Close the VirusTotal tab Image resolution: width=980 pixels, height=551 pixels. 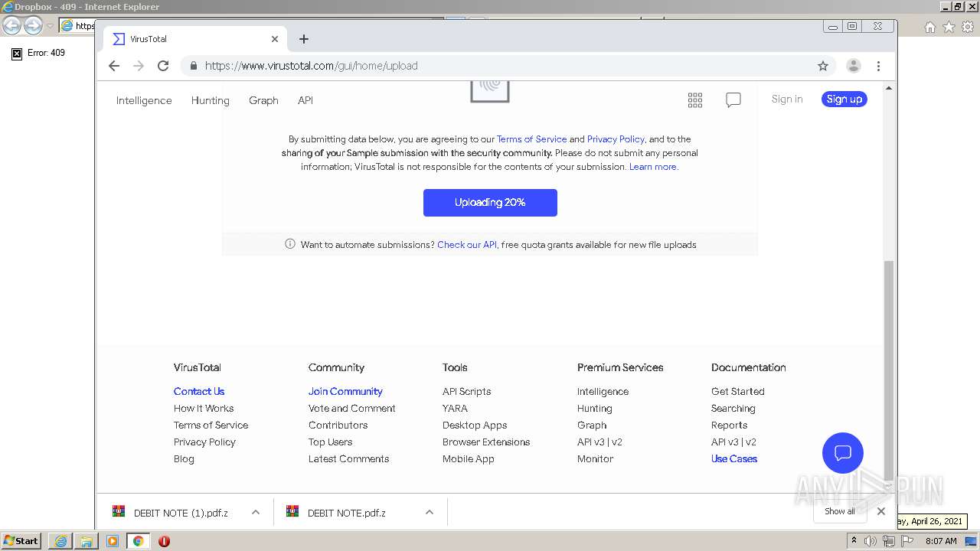click(275, 39)
